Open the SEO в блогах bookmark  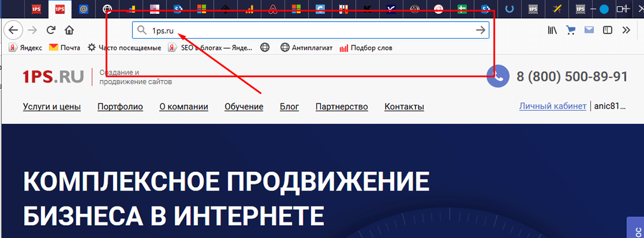pyautogui.click(x=210, y=48)
